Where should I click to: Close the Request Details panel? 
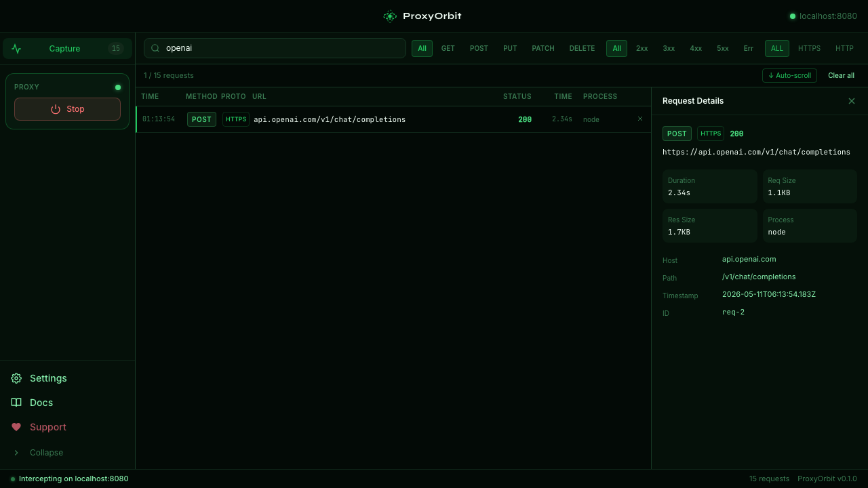852,101
